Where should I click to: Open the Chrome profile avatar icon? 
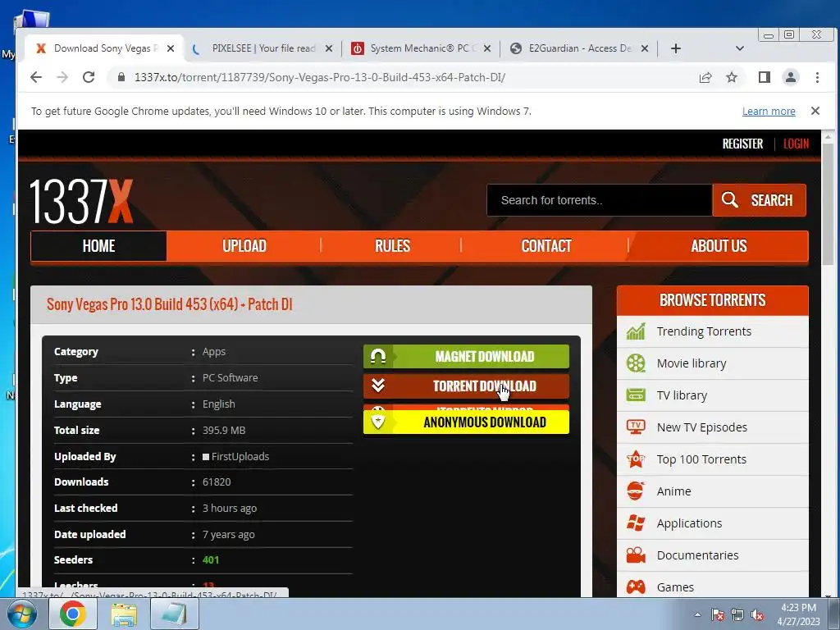tap(791, 77)
